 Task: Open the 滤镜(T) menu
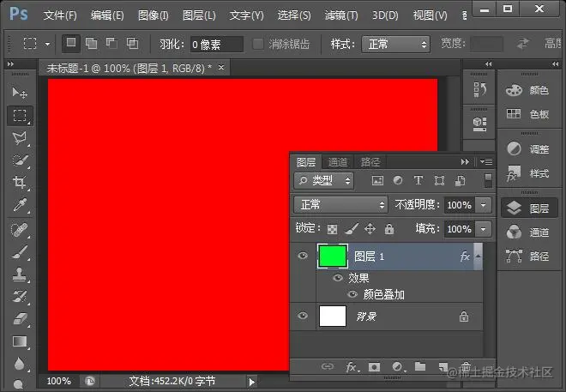340,15
